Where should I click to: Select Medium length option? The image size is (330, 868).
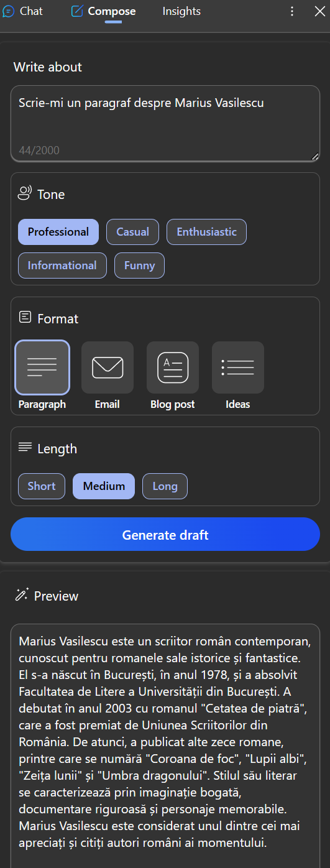click(x=104, y=486)
